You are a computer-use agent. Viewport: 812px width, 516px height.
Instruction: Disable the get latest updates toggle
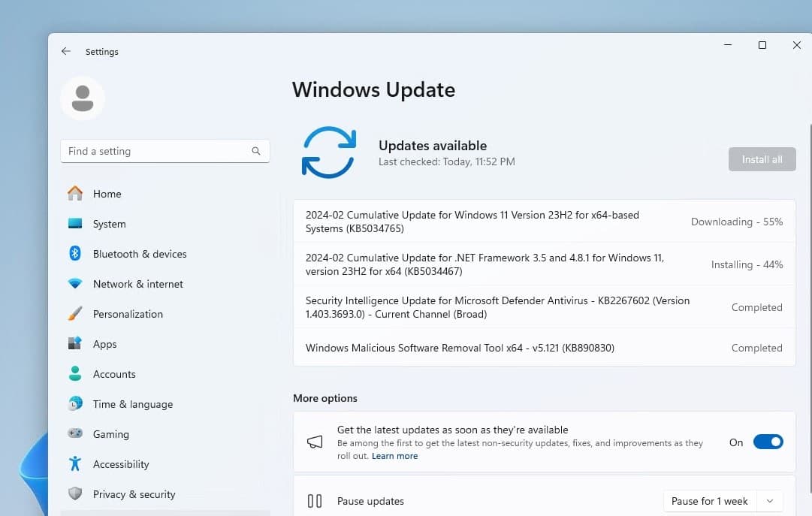pyautogui.click(x=768, y=442)
